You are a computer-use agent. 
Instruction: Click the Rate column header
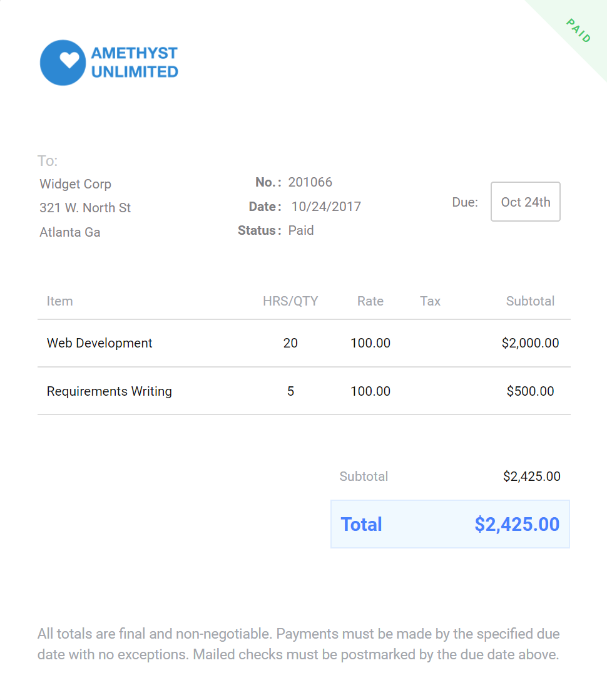point(370,301)
